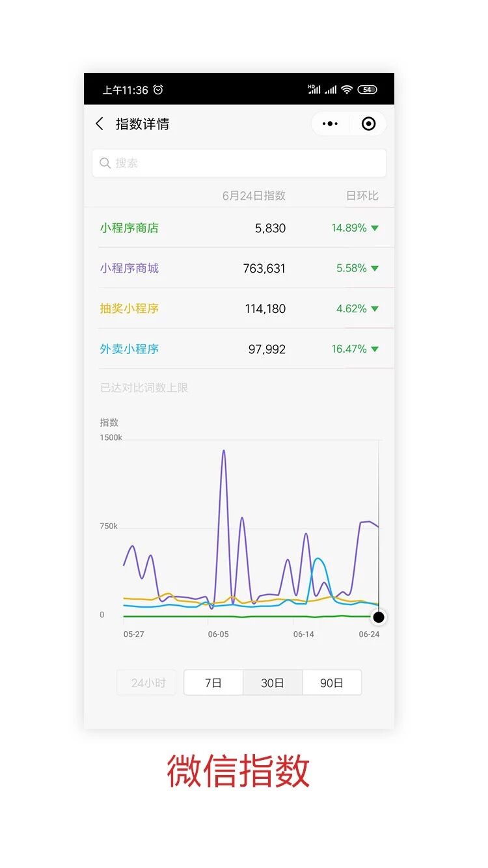The height and width of the screenshot is (868, 488).
Task: Click the down arrow beside 5.58%
Action: 375,269
